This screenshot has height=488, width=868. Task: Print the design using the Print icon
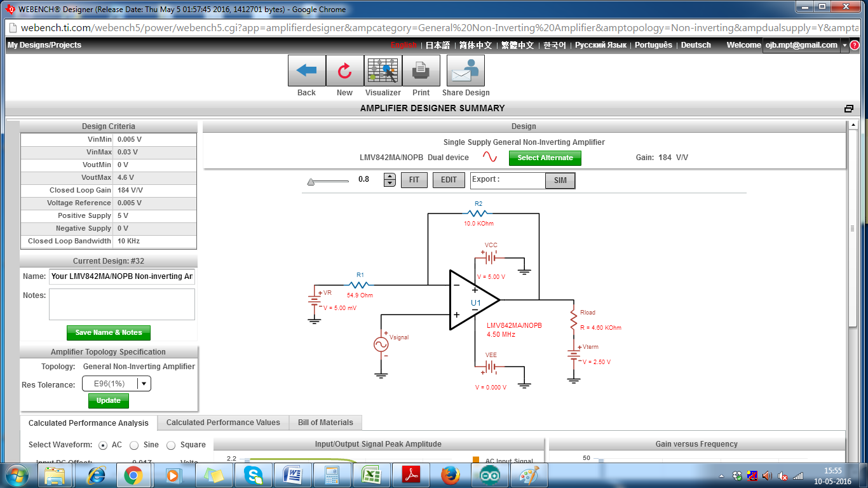coord(421,71)
